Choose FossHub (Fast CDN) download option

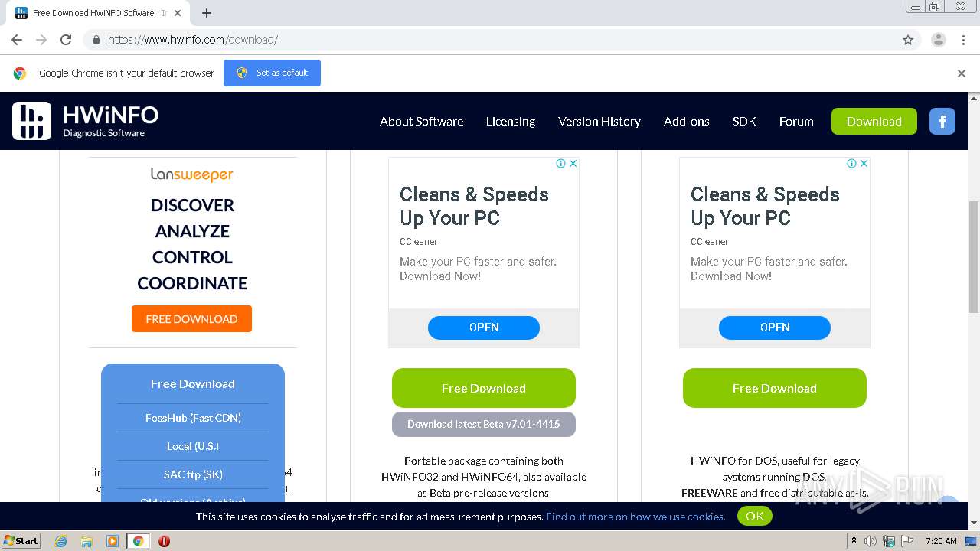point(193,418)
